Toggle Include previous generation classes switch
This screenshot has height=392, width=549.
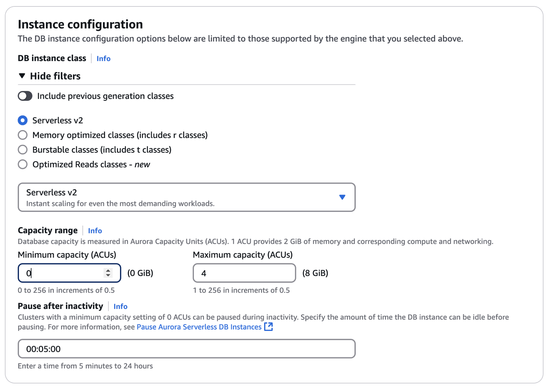(x=25, y=96)
